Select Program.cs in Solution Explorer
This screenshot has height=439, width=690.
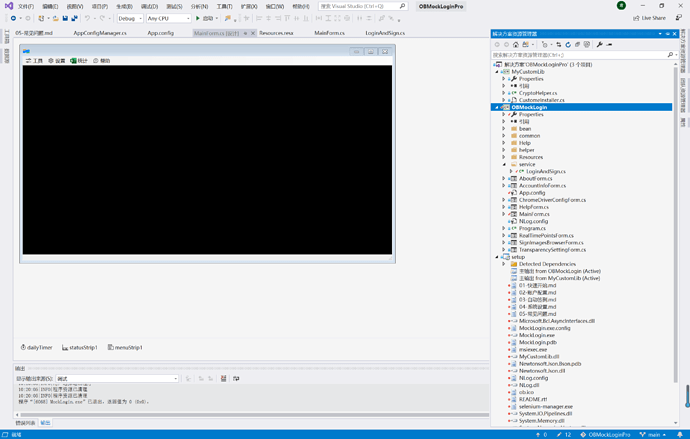click(x=532, y=228)
